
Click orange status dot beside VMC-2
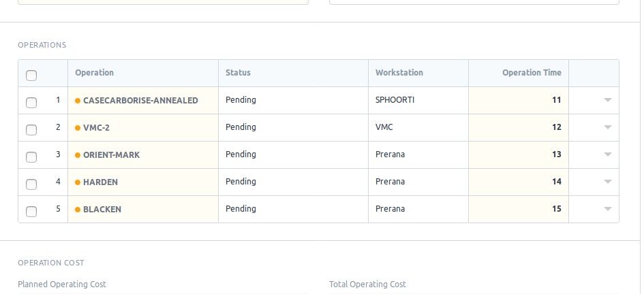pos(78,128)
